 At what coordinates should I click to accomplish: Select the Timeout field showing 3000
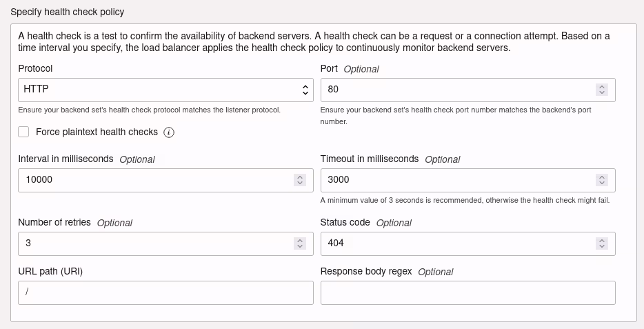click(x=455, y=180)
